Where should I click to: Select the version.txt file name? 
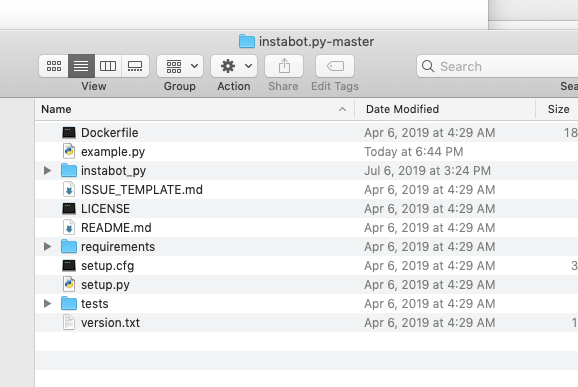coord(110,323)
